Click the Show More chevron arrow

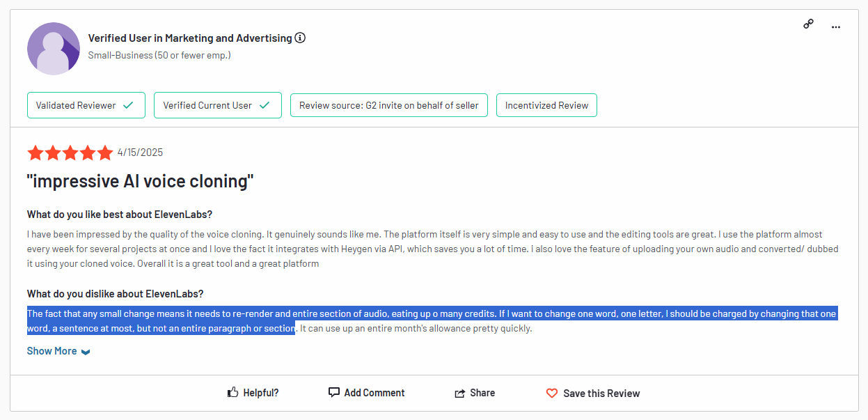pos(86,352)
